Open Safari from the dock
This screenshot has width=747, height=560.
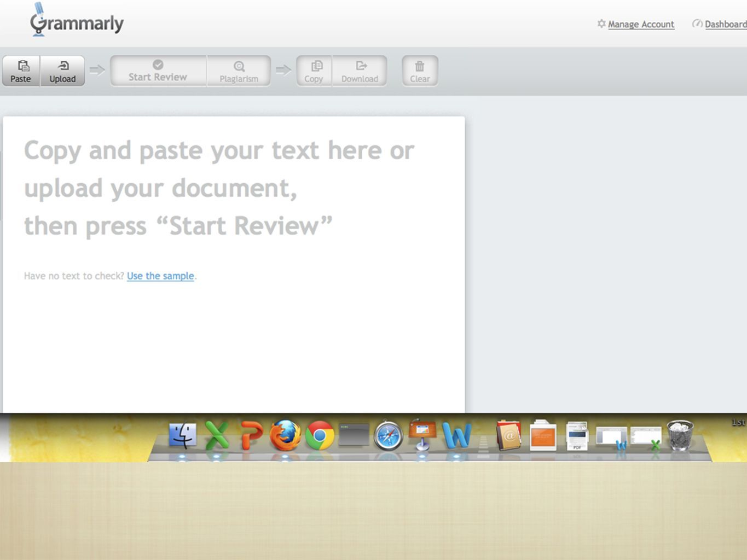[388, 436]
